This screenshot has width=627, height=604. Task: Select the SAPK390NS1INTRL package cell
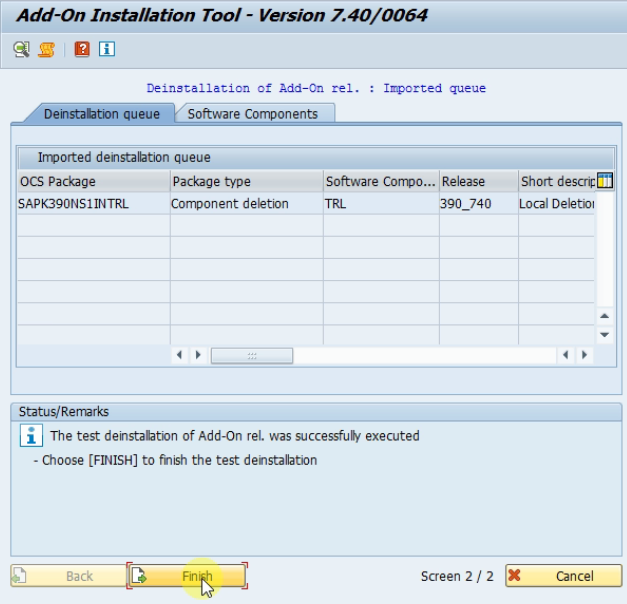(x=92, y=204)
